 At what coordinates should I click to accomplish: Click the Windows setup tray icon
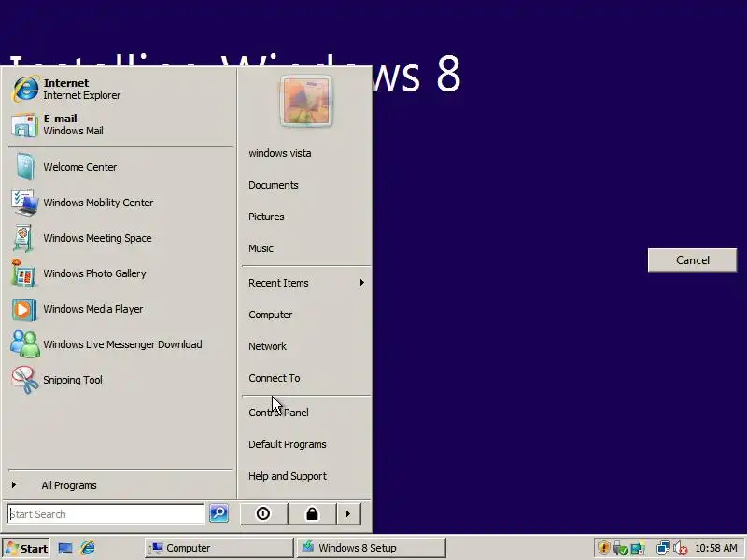tap(638, 548)
